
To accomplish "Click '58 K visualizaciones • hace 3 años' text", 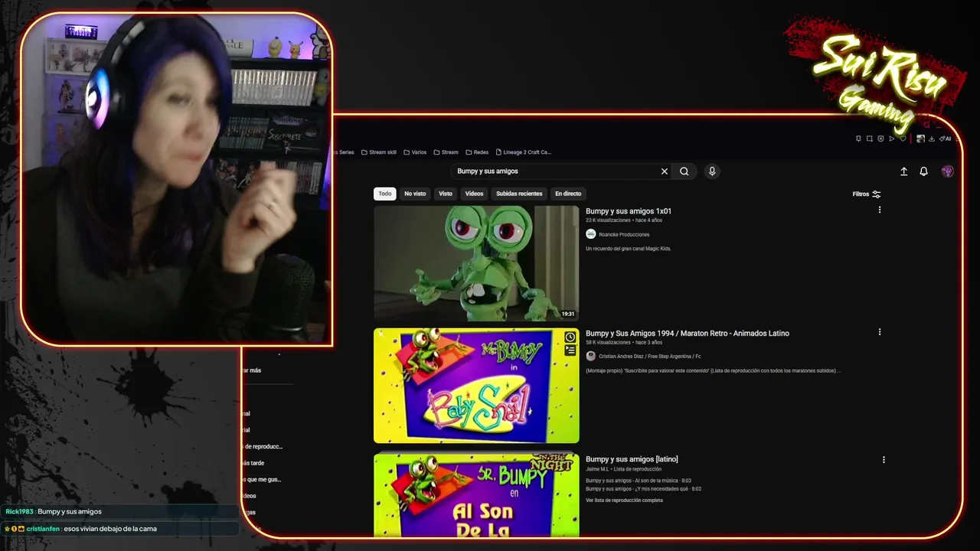I will pos(624,343).
